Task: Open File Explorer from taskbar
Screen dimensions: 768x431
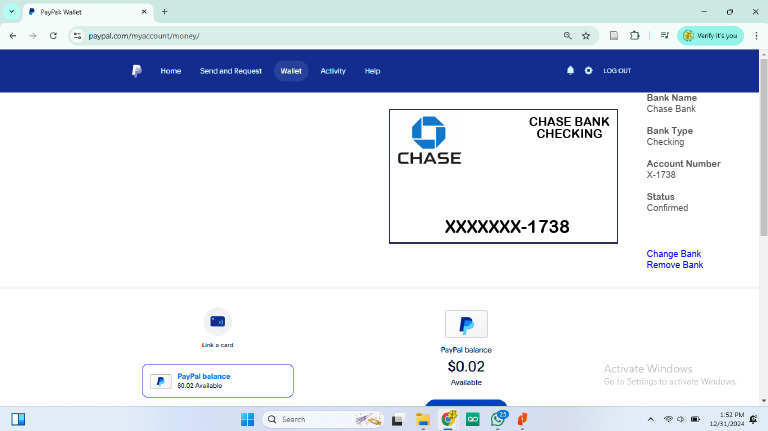Action: [423, 419]
